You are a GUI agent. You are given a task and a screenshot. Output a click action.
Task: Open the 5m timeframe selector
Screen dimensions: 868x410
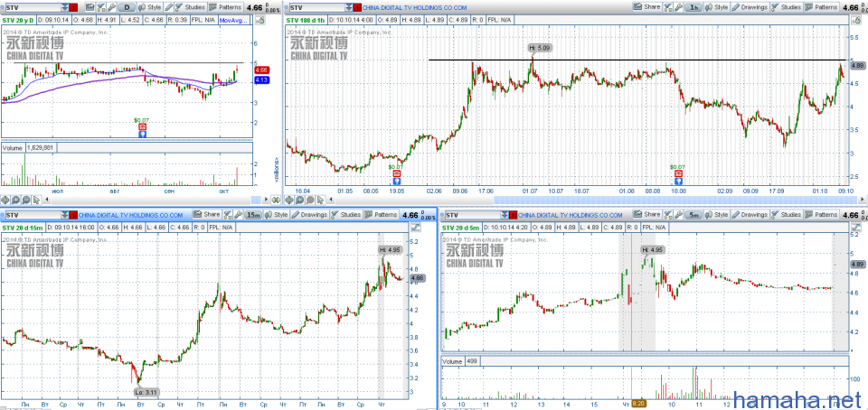[694, 215]
